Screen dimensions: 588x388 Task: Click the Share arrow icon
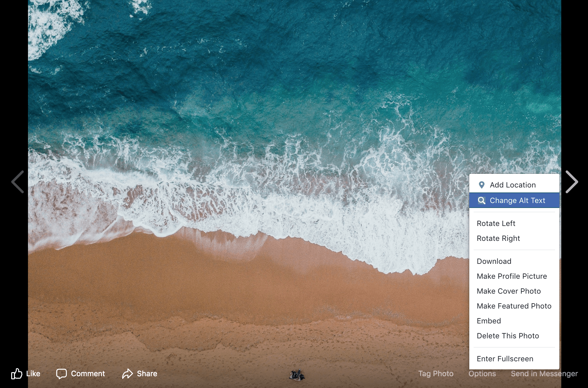point(127,374)
